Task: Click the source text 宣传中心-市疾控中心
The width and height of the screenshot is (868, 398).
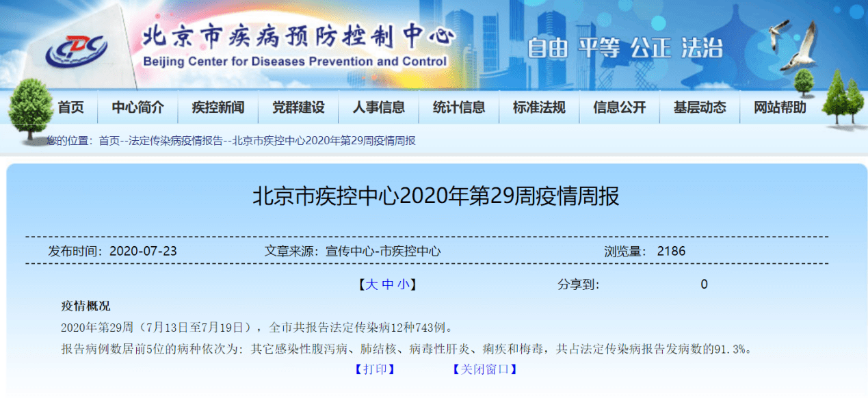Action: 382,251
